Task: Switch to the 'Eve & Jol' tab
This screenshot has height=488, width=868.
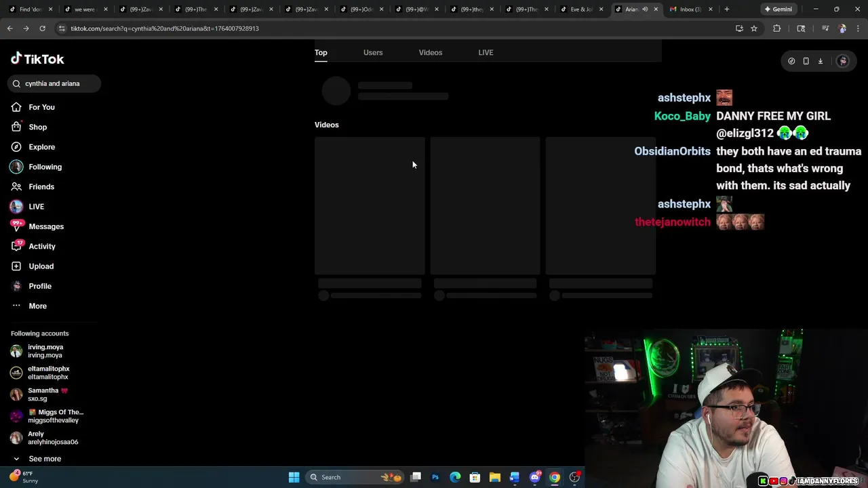Action: point(581,9)
